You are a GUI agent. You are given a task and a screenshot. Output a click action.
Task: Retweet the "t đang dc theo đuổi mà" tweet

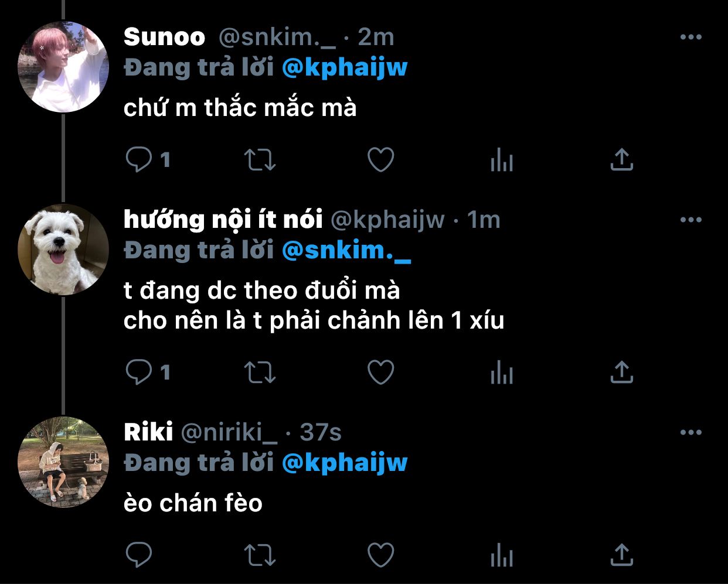click(x=259, y=372)
